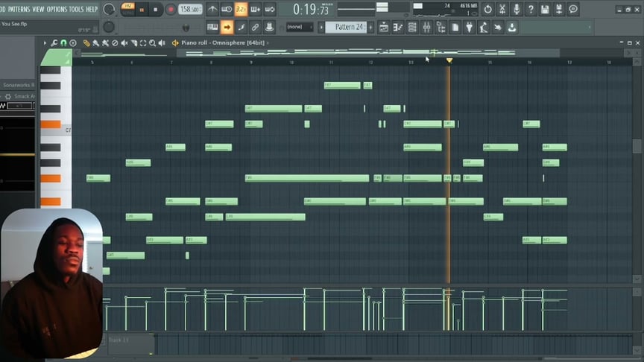Open the Playlist window
This screenshot has height=362, width=644.
[x=384, y=28]
